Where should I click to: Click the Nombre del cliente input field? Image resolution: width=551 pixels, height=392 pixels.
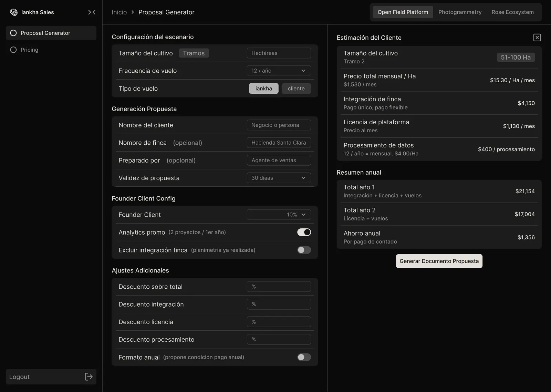(x=279, y=125)
